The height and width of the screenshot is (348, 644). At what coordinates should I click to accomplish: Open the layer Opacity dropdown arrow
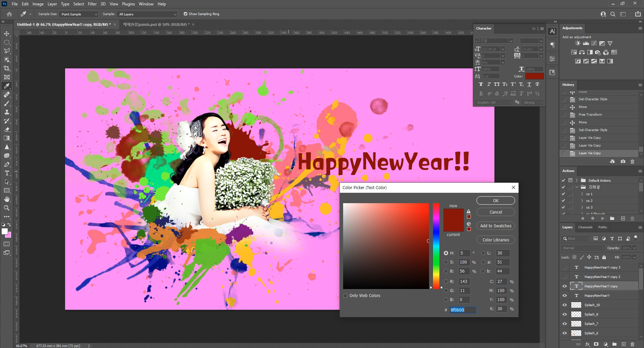point(635,248)
